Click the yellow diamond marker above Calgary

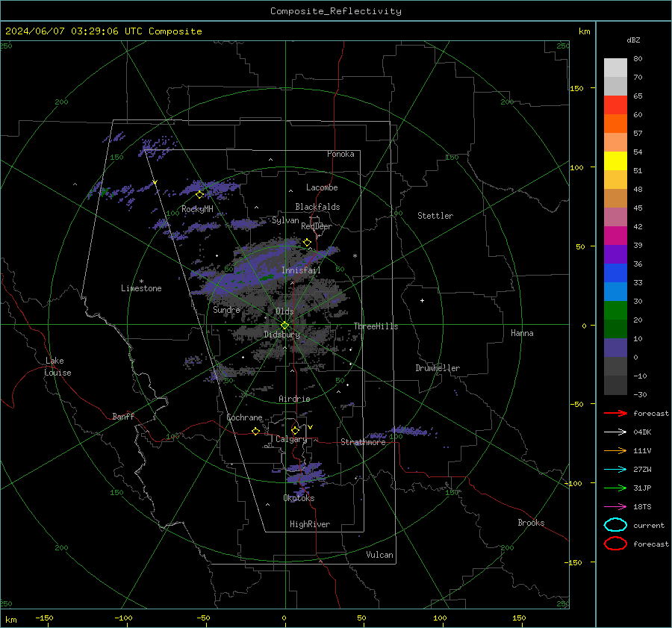pyautogui.click(x=295, y=430)
